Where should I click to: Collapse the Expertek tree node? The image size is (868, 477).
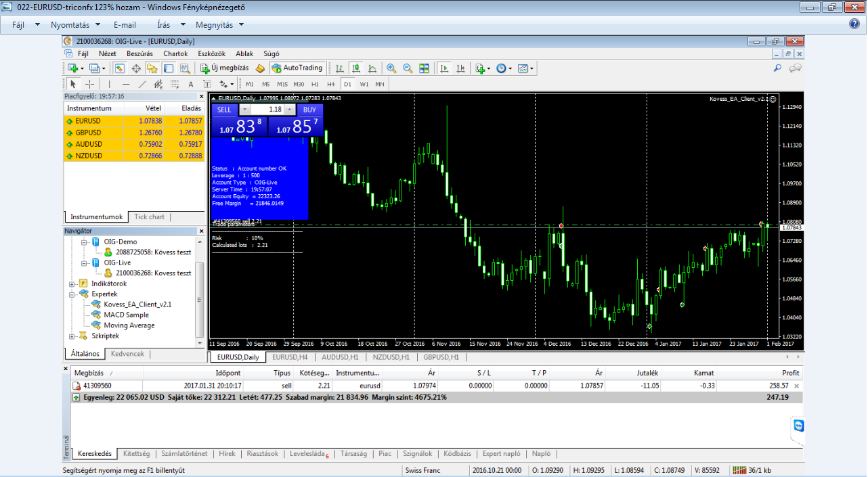(72, 294)
